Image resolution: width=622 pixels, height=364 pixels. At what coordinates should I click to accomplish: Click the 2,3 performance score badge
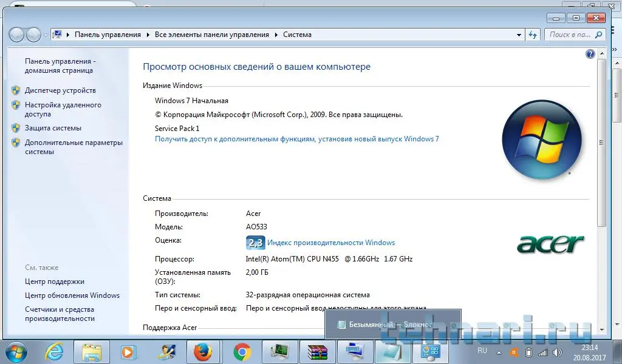pyautogui.click(x=256, y=243)
